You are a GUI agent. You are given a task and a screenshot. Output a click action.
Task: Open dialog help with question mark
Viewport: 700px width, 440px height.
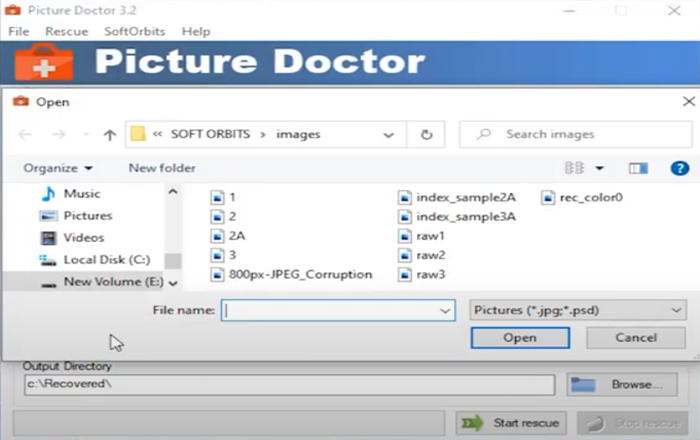point(679,168)
